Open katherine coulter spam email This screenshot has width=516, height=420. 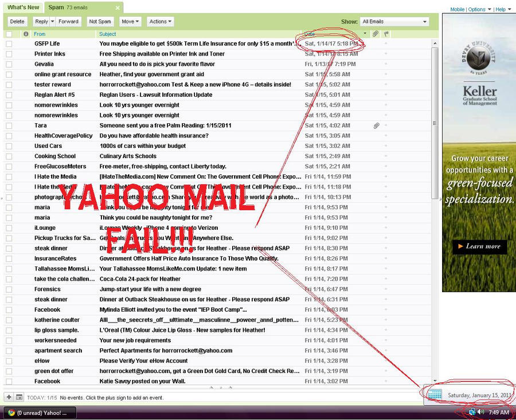199,320
